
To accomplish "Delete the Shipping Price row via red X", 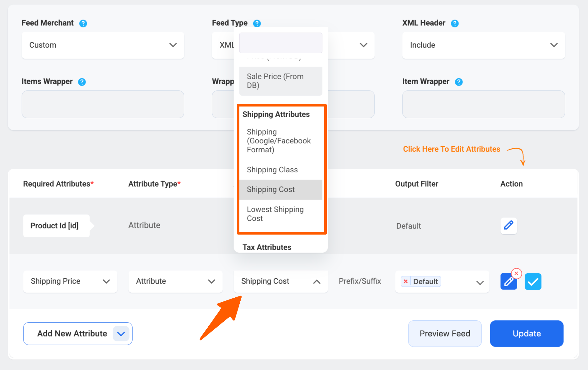I will click(516, 273).
